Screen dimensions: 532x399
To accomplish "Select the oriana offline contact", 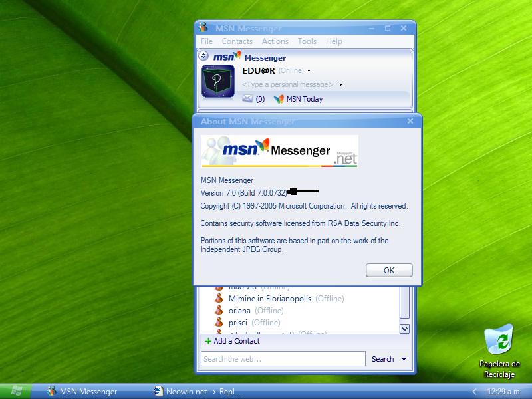I will click(x=239, y=311).
